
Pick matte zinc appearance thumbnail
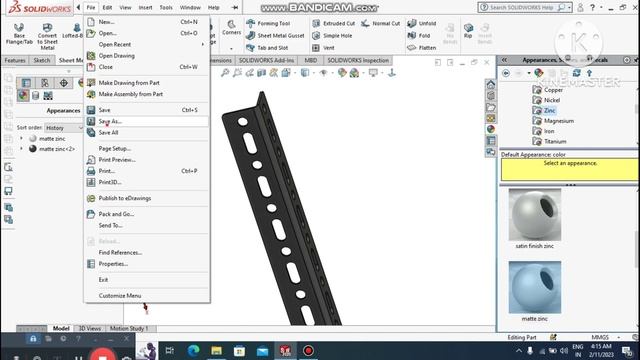(535, 287)
